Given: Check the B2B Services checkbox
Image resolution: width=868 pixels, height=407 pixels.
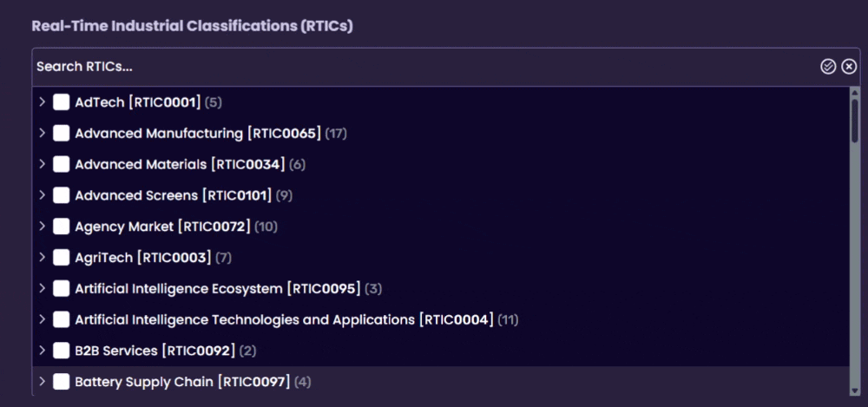Looking at the screenshot, I should 61,351.
